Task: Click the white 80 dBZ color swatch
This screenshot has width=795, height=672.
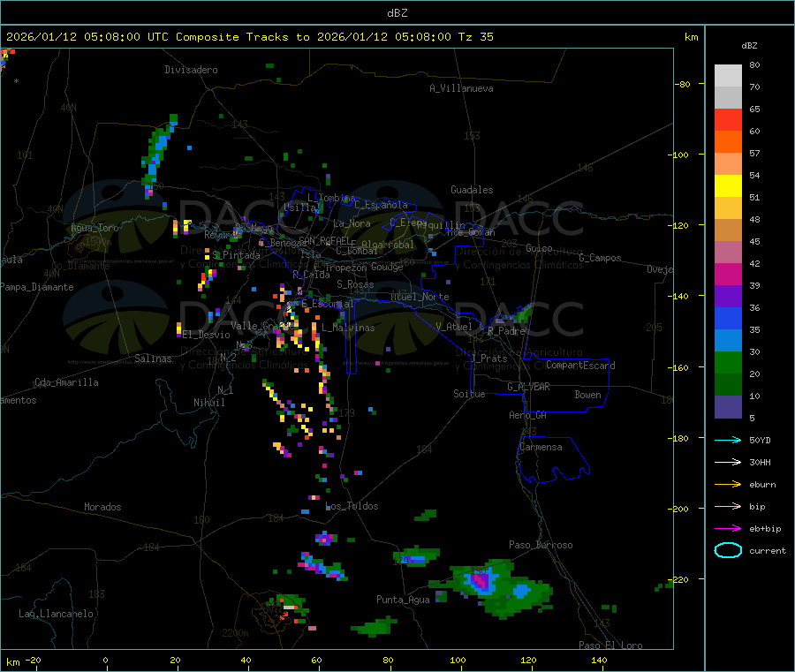Action: pyautogui.click(x=728, y=76)
